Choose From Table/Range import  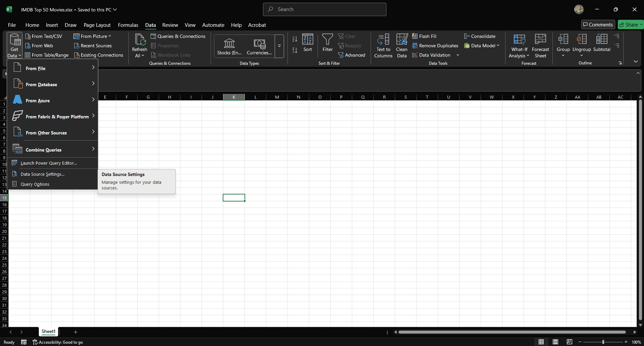[47, 55]
